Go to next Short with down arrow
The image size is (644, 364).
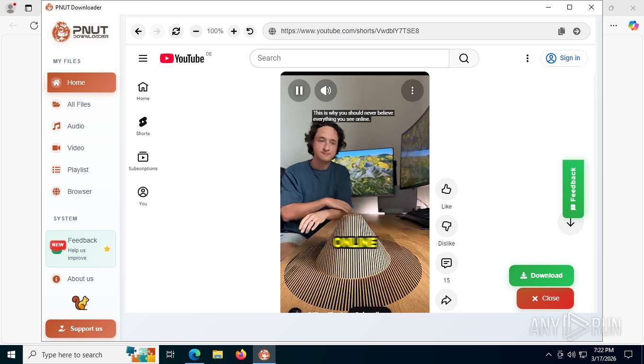[x=571, y=223]
